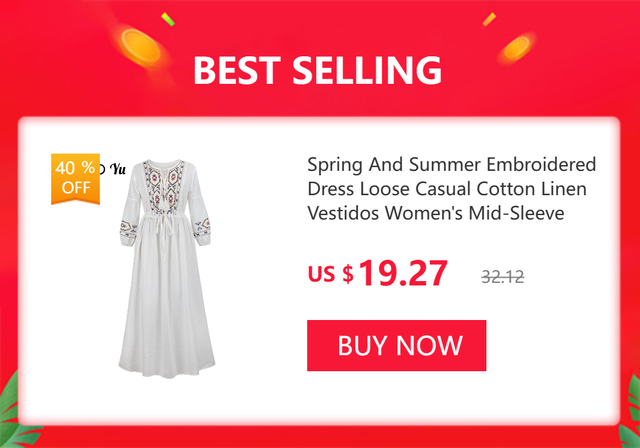Open the Spring And Summer Embroidered Dress title
Viewport: 640px width, 448px height.
coord(451,189)
